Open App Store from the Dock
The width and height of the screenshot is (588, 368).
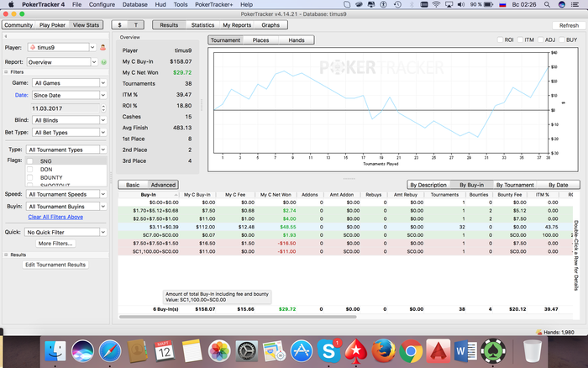[302, 351]
